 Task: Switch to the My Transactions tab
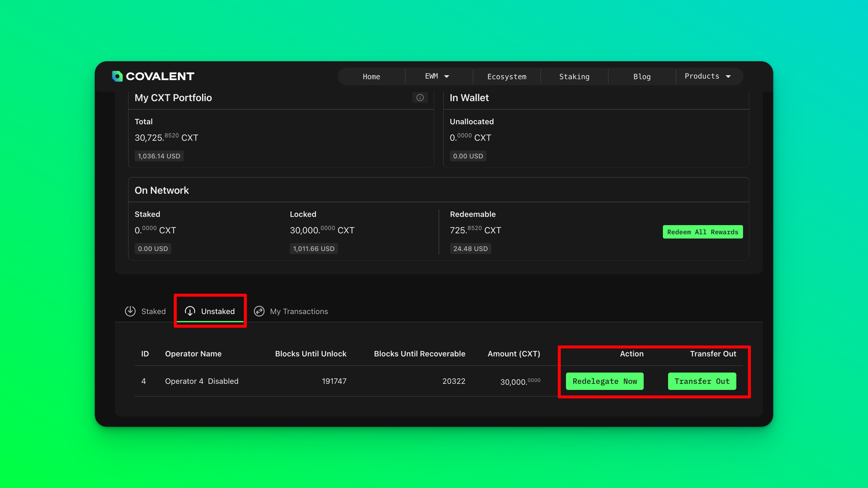[x=290, y=311]
